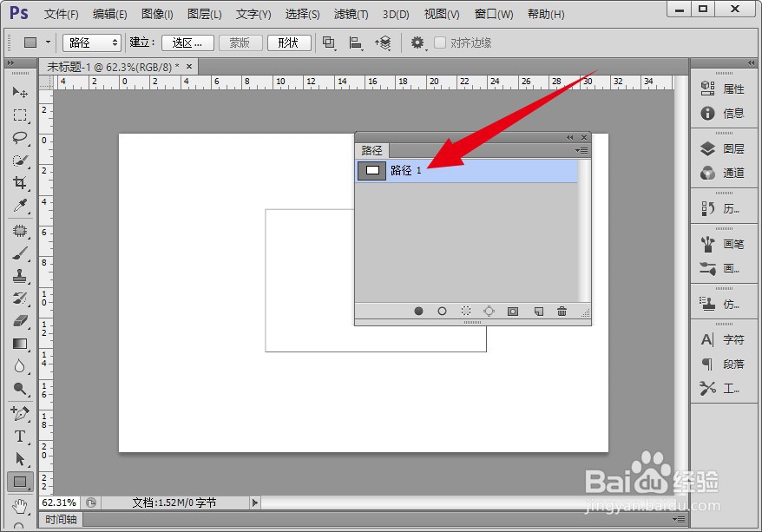The image size is (762, 532).
Task: Select the Lasso tool
Action: click(x=20, y=138)
